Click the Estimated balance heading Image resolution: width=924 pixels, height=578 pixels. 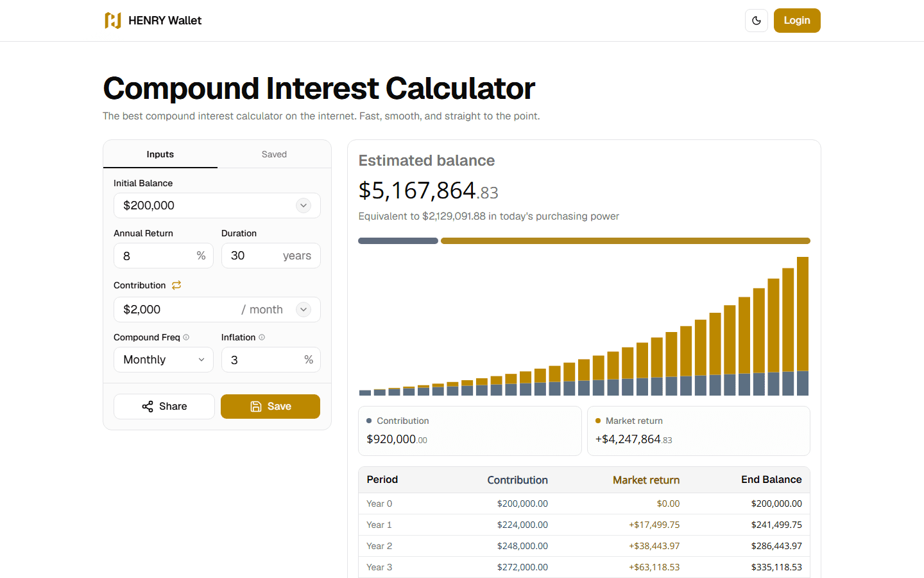[427, 161]
